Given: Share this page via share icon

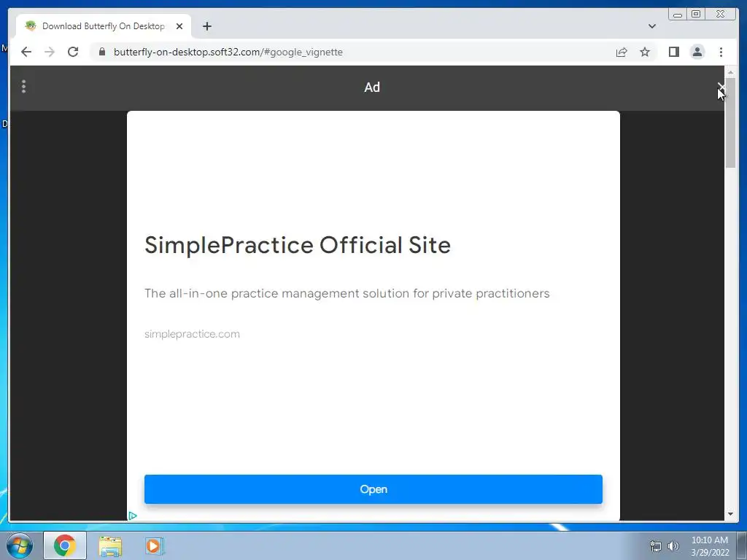Looking at the screenshot, I should pyautogui.click(x=622, y=52).
